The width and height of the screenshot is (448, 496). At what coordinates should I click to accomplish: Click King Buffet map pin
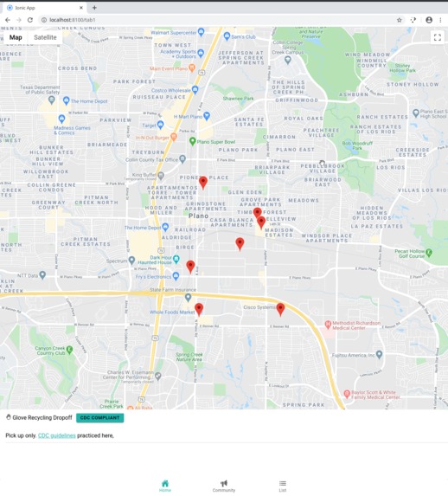161,176
